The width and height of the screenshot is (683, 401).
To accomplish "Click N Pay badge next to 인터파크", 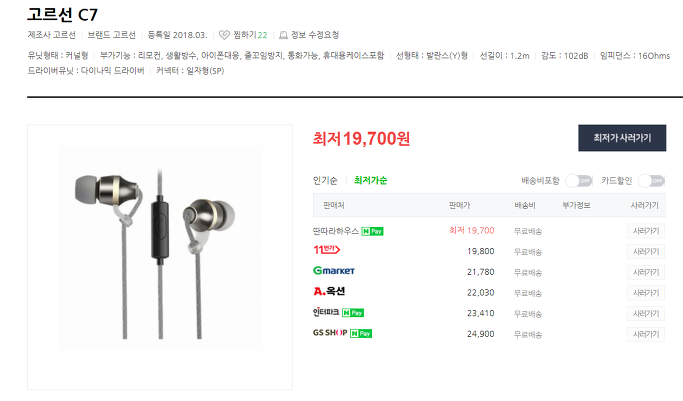I will point(353,313).
